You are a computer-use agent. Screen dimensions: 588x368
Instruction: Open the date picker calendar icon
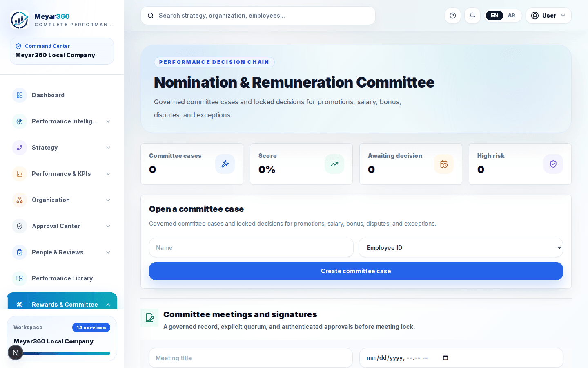tap(445, 358)
